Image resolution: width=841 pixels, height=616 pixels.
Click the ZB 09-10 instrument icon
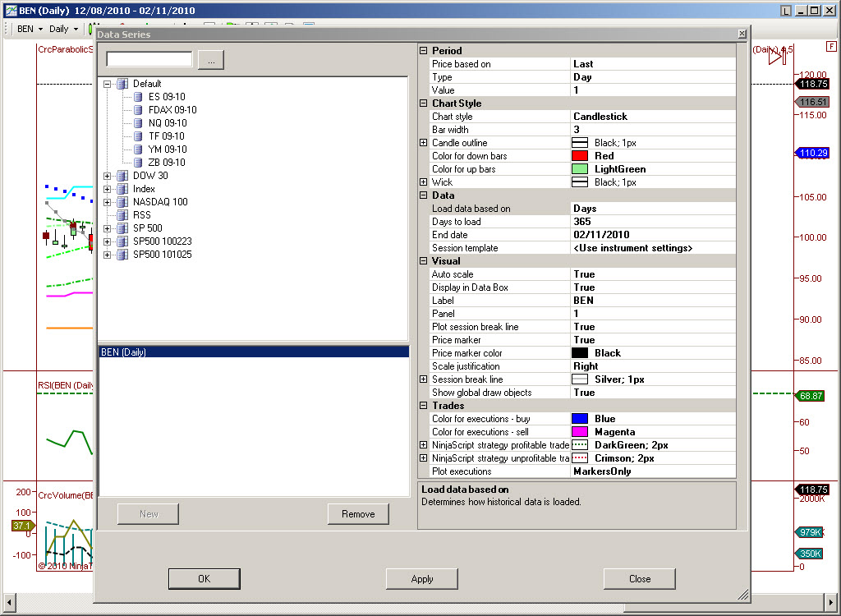point(138,162)
